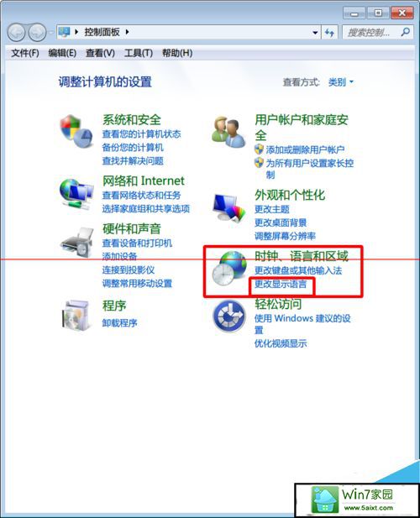Expand the arrow after 控制面板 in breadcrumb

[x=127, y=32]
